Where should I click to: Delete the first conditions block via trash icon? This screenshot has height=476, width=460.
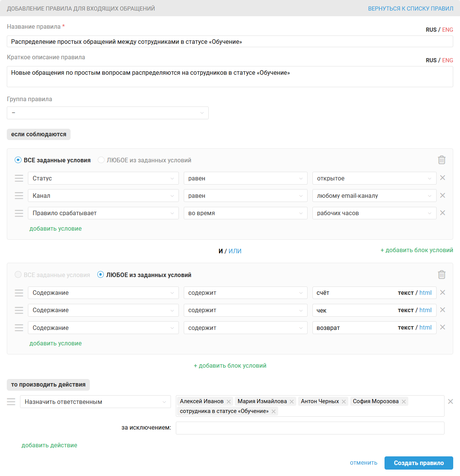click(x=442, y=160)
